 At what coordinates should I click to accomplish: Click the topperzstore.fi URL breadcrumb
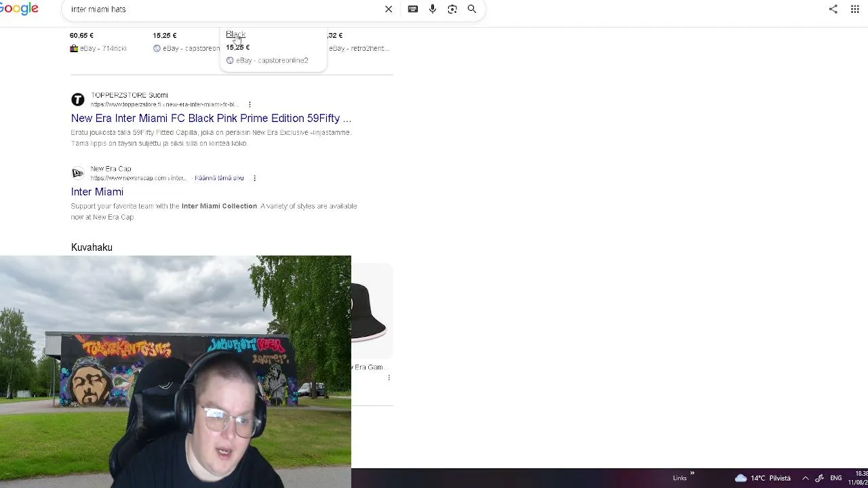click(x=165, y=104)
